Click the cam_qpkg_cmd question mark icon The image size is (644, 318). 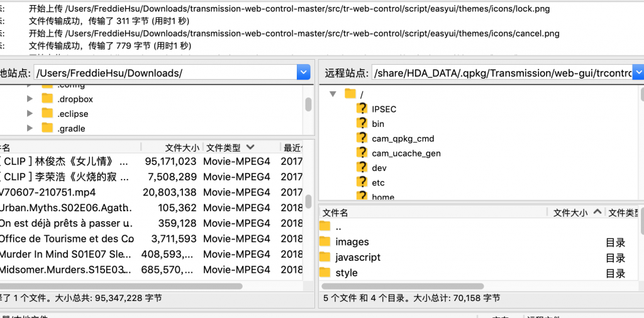tap(362, 138)
